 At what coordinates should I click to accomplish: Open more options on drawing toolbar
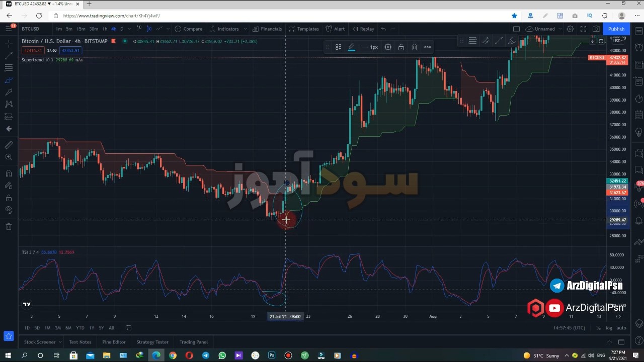tap(427, 47)
